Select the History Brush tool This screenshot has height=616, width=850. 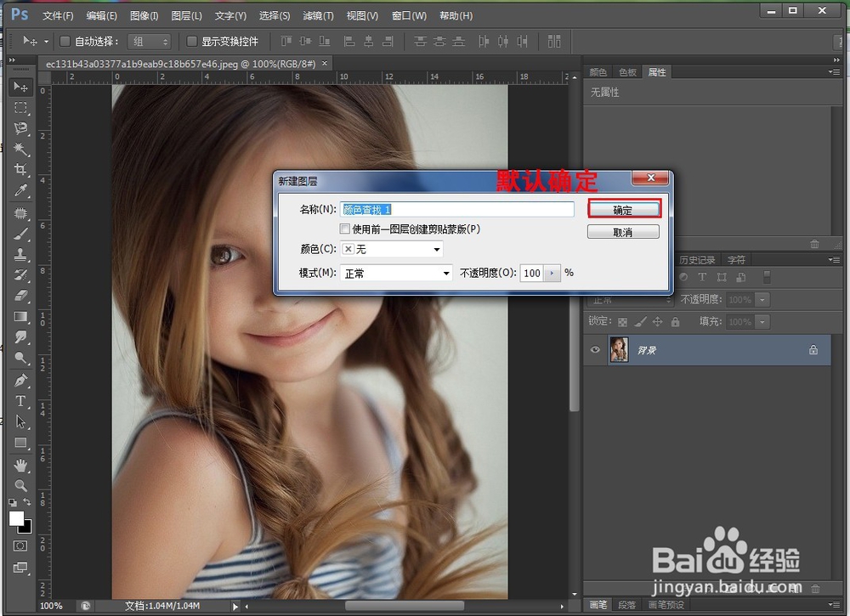coord(20,274)
